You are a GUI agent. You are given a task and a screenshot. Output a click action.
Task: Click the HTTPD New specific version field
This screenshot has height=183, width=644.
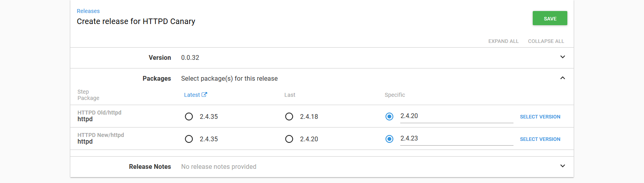point(456,139)
